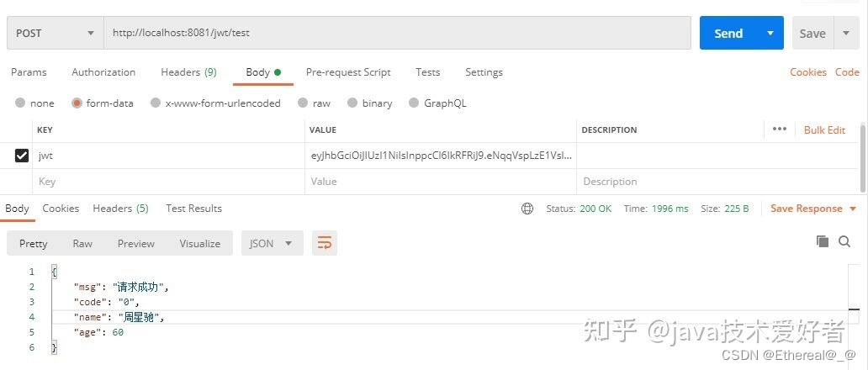Open the three-dots column options menu
The height and width of the screenshot is (370, 868).
pyautogui.click(x=779, y=129)
